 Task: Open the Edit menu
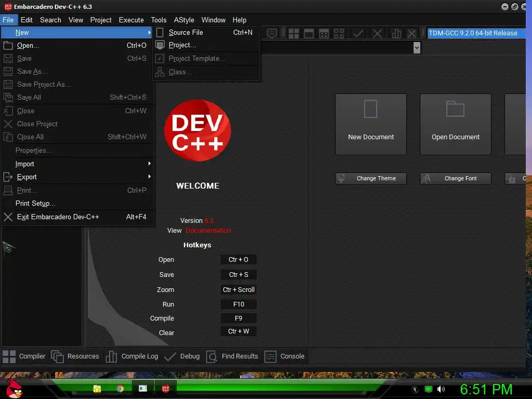[x=26, y=20]
